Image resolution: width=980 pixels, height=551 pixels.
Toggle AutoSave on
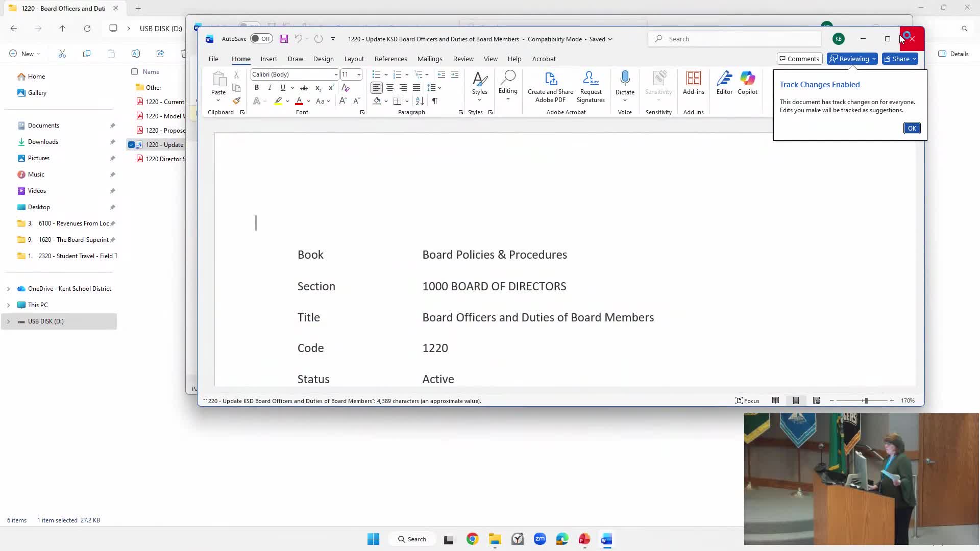[x=261, y=39]
